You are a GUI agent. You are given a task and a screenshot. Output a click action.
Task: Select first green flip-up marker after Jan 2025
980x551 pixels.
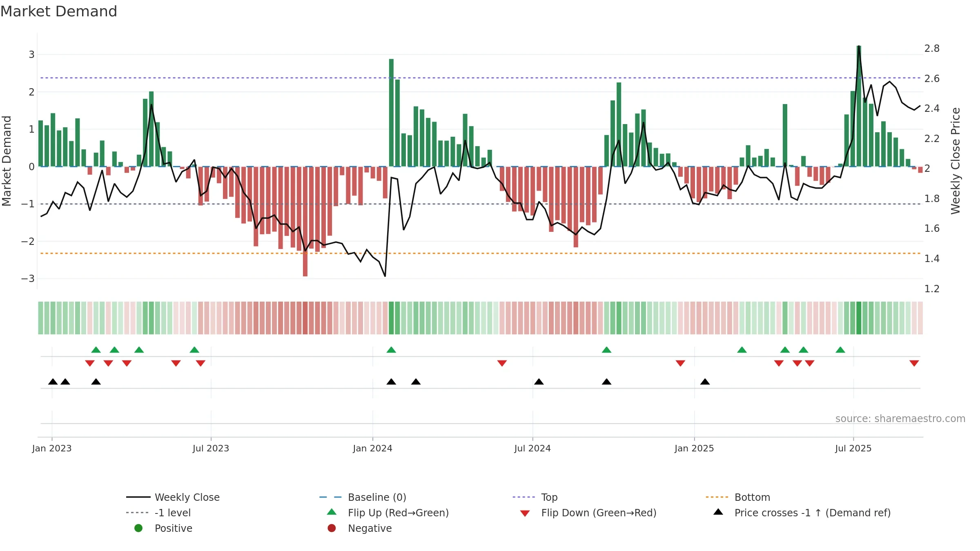[x=742, y=350]
